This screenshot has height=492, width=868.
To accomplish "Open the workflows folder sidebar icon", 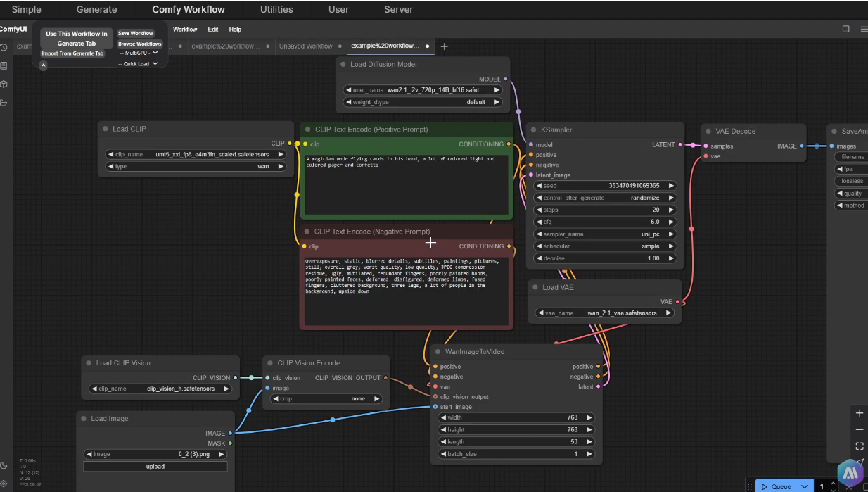I will tap(4, 103).
